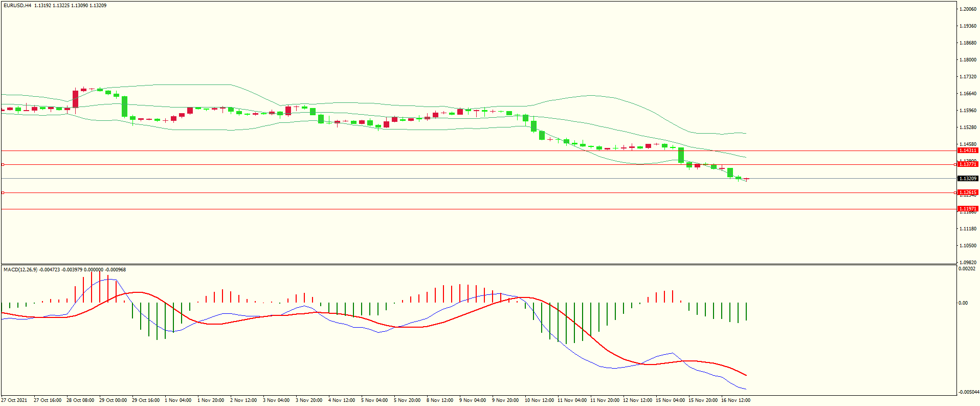Click the 1.15960 price scale label
The width and height of the screenshot is (980, 406).
(x=968, y=111)
